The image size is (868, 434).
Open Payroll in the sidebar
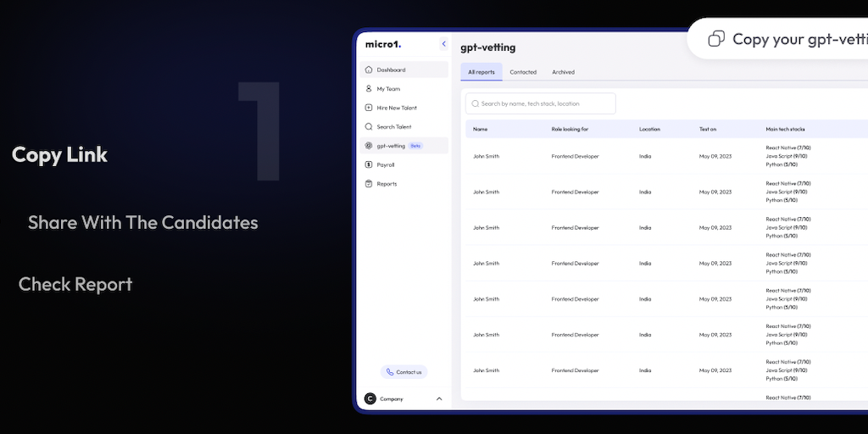(x=404, y=164)
